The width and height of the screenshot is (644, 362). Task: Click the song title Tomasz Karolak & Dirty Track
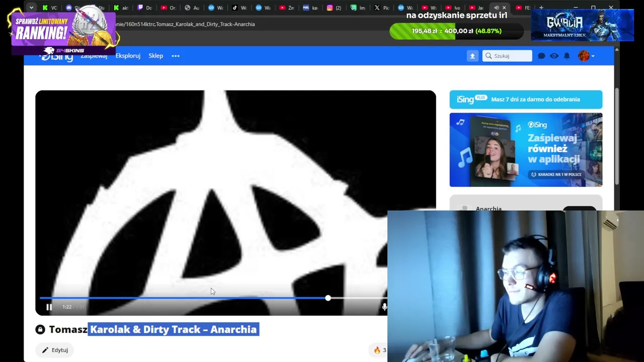point(153,329)
